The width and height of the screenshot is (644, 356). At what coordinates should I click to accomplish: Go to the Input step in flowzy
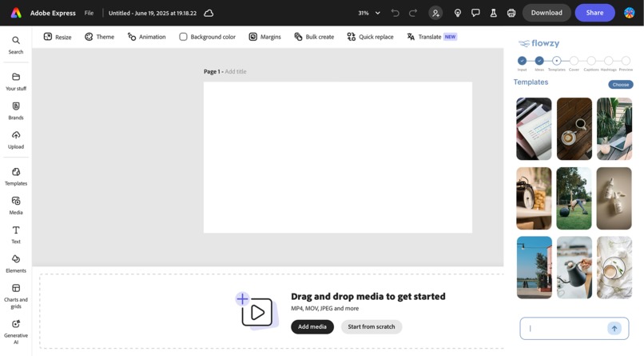tap(522, 61)
